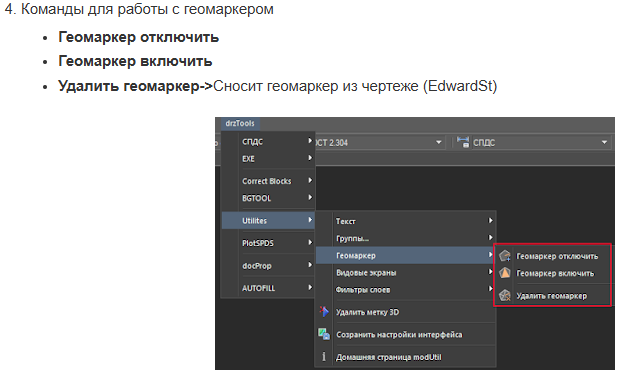Open the СПДС submenu in drzTools
620x373 pixels.
coord(268,141)
